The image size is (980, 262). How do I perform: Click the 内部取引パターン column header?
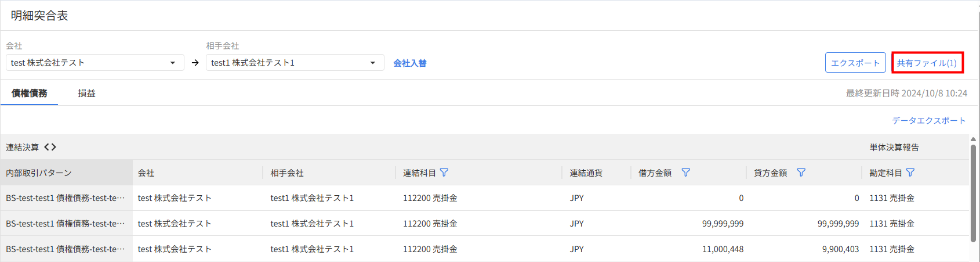click(x=39, y=173)
